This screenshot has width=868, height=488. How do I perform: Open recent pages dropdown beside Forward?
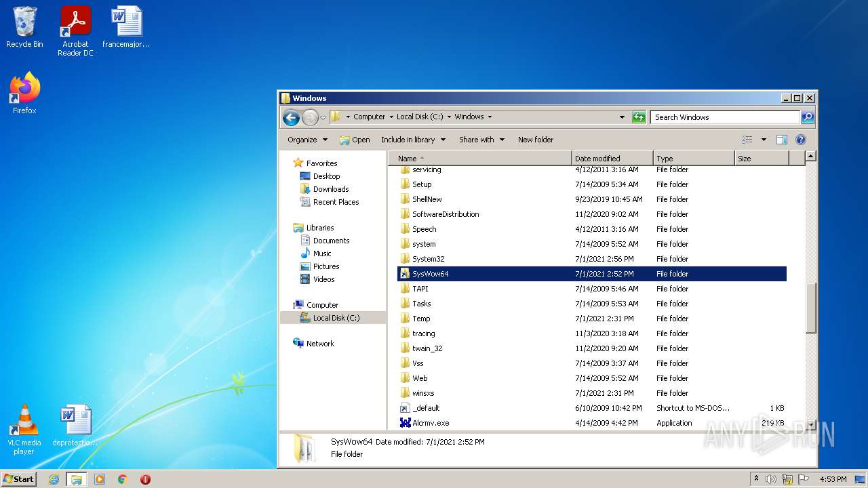coord(323,117)
